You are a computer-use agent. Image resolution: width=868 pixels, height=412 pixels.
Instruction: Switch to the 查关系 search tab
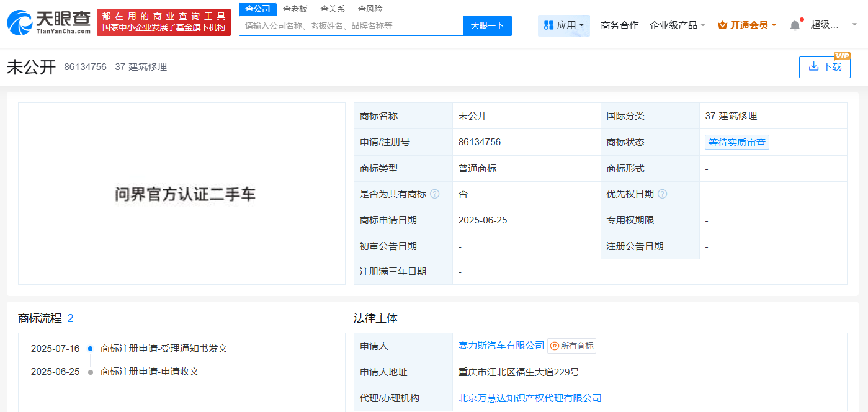(333, 9)
